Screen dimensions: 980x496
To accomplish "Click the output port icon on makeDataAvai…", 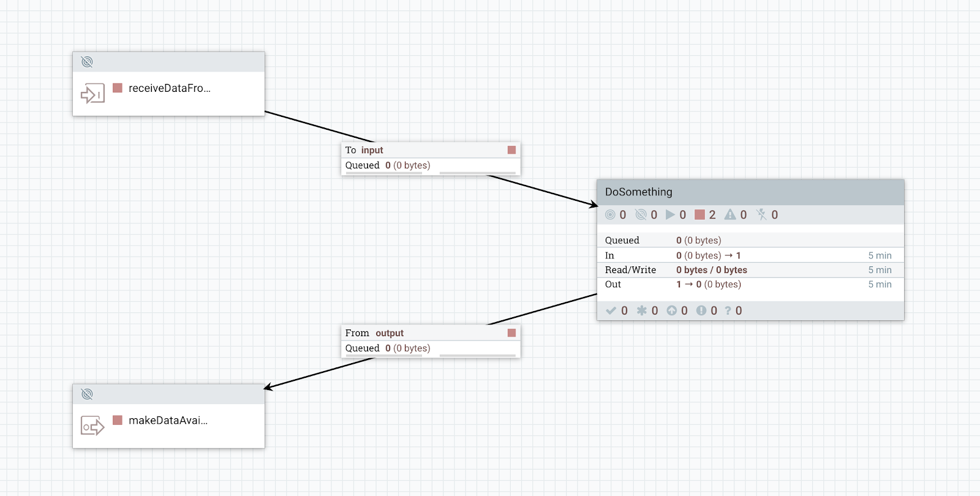I will click(x=92, y=426).
